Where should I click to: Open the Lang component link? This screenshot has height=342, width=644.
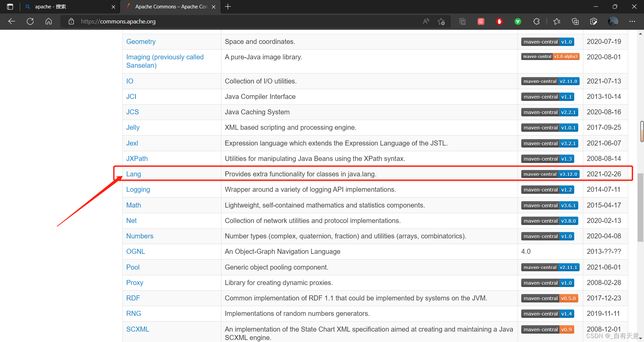[133, 174]
